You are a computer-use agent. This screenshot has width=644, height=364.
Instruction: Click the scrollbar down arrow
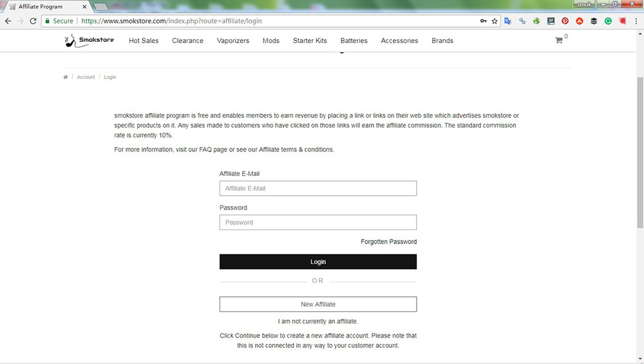(x=640, y=359)
